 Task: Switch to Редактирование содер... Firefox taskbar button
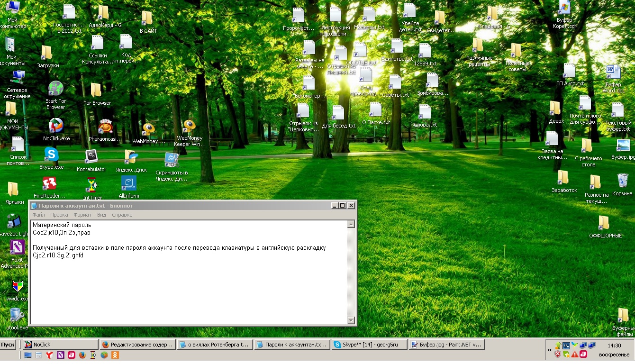(x=137, y=345)
